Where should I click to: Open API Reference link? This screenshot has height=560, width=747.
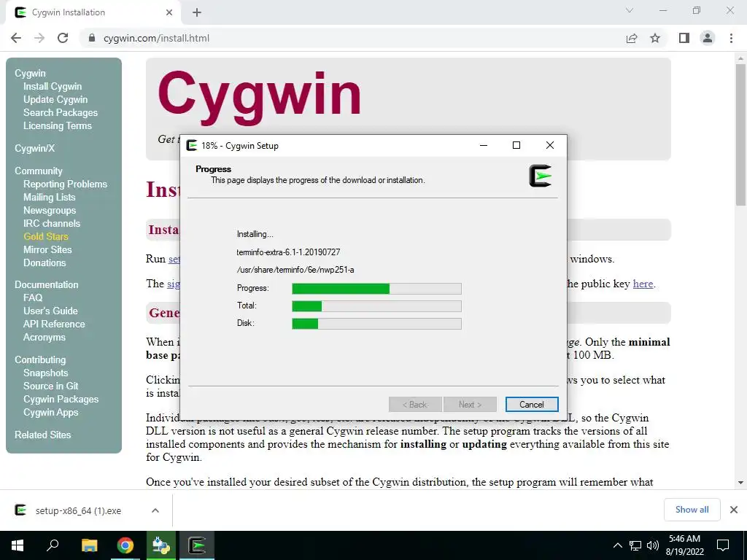[x=54, y=324]
